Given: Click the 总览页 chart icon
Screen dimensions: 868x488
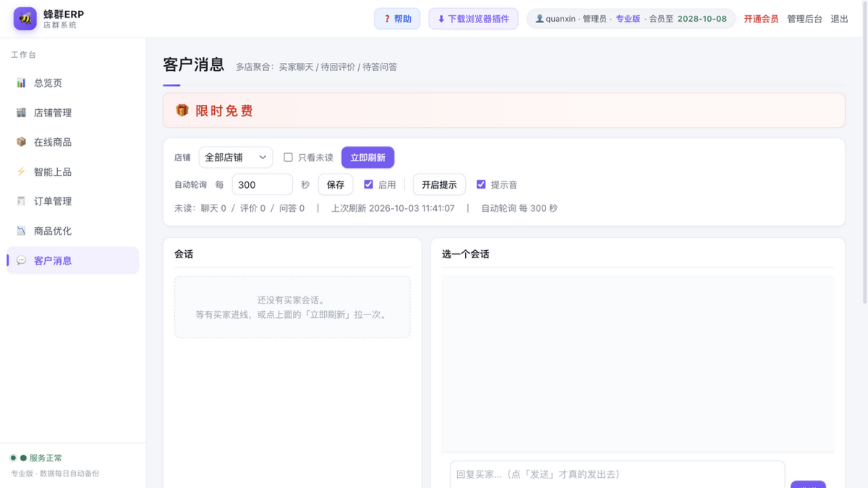Looking at the screenshot, I should click(x=21, y=83).
